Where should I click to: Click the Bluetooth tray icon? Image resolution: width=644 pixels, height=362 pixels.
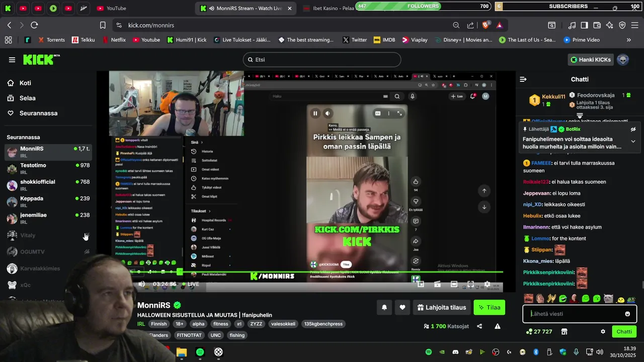point(536,352)
